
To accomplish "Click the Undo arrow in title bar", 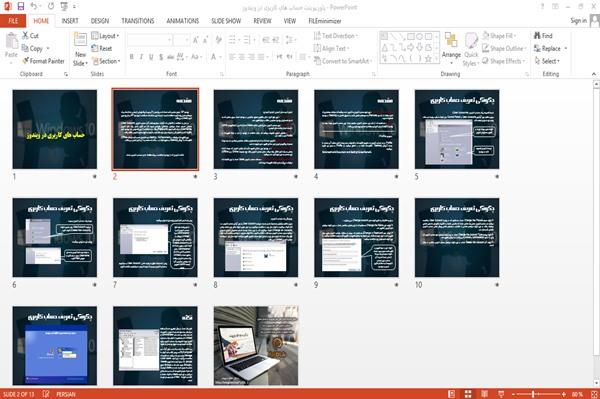I will [34, 6].
